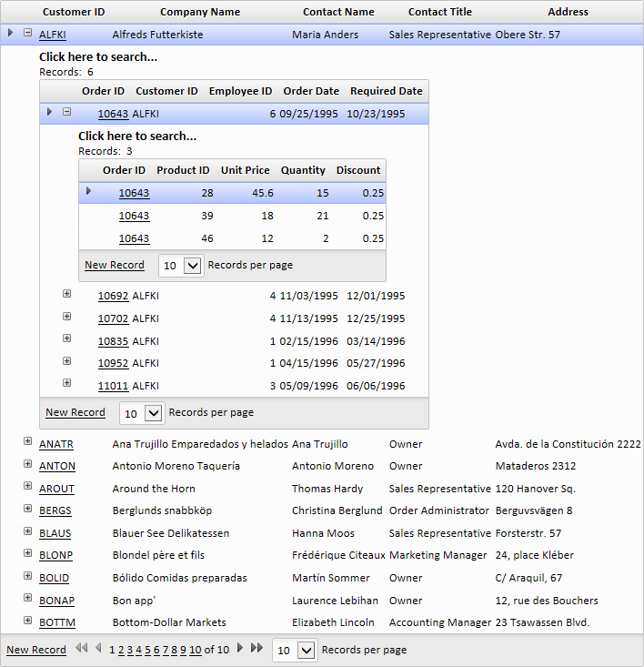Open ALFKI customer link
This screenshot has width=644, height=667.
click(52, 35)
